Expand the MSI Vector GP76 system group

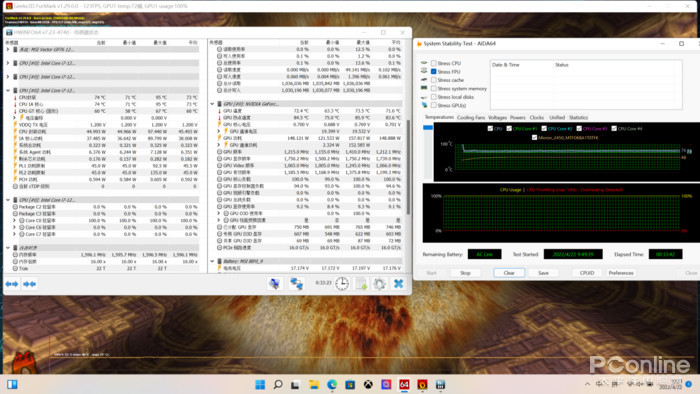tap(8, 50)
